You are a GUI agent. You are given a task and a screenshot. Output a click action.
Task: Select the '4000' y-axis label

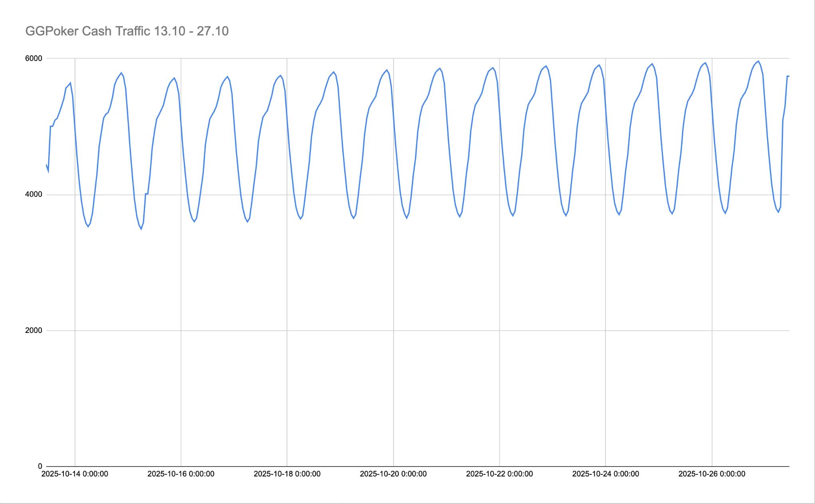pyautogui.click(x=34, y=194)
